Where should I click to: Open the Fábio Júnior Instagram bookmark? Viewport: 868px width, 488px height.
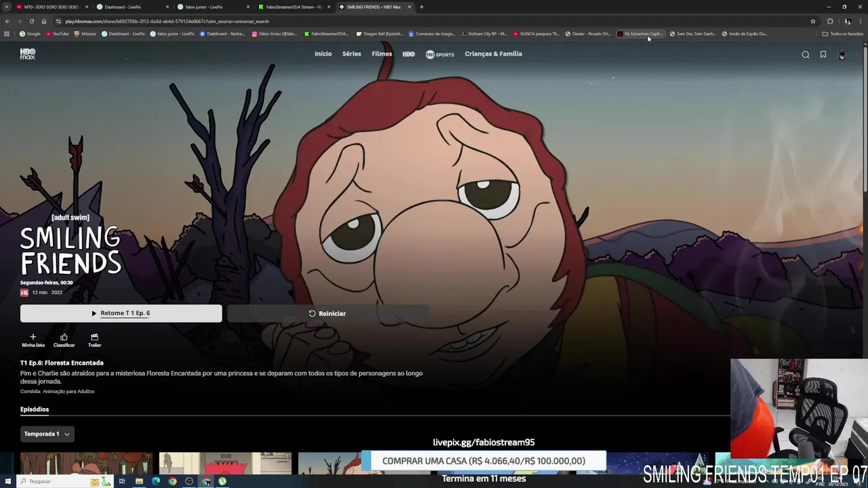click(275, 34)
